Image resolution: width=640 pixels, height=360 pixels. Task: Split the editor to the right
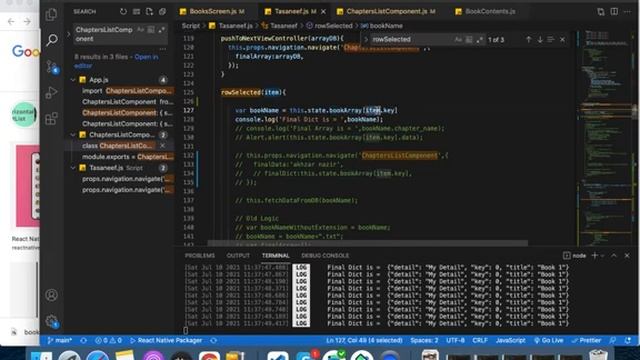pyautogui.click(x=614, y=11)
